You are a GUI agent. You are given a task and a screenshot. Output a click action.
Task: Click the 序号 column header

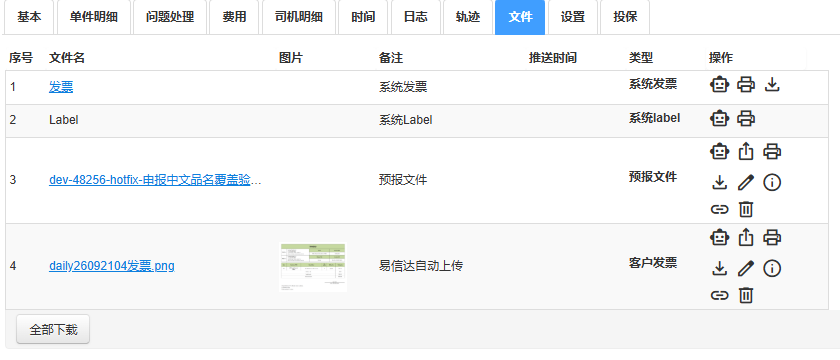(21, 58)
